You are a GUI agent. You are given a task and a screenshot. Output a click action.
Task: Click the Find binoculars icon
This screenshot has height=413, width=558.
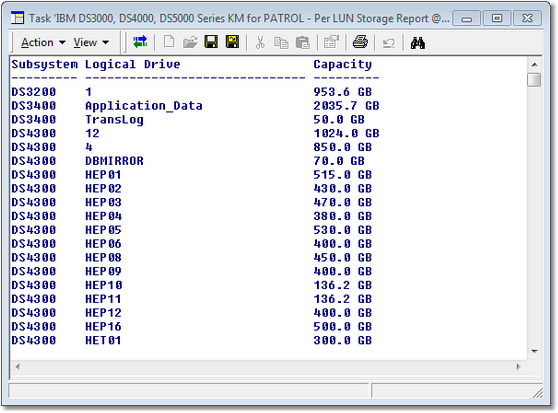[417, 43]
